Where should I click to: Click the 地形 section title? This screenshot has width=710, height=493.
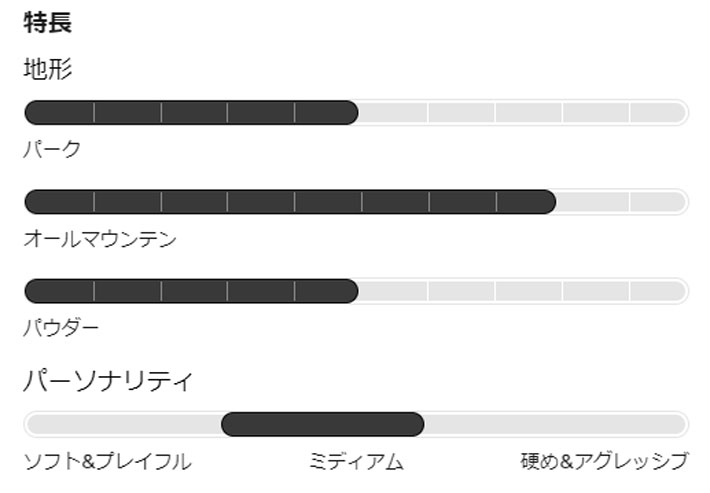pos(48,69)
